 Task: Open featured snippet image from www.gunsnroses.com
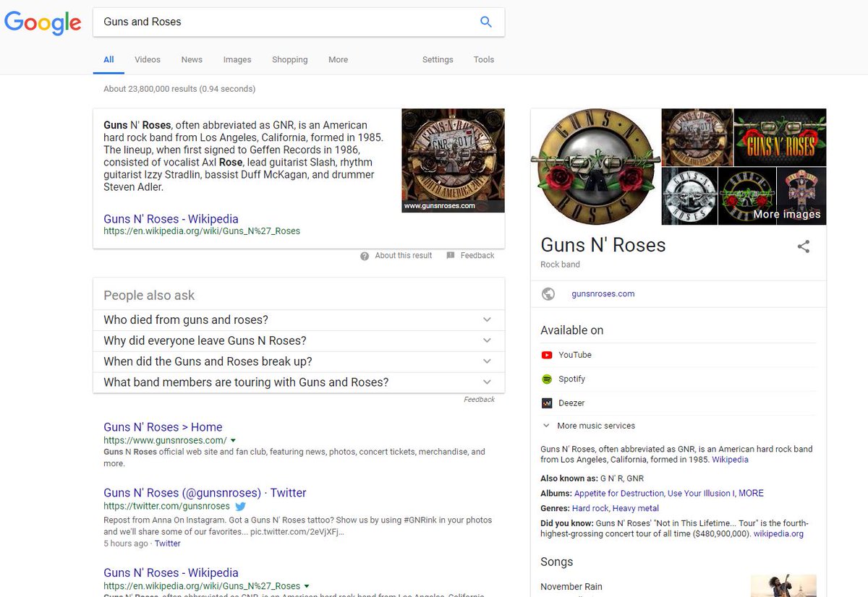(453, 160)
